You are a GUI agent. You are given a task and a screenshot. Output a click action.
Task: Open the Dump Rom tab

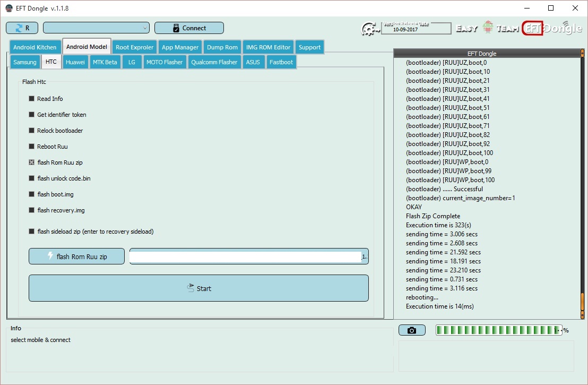[222, 47]
